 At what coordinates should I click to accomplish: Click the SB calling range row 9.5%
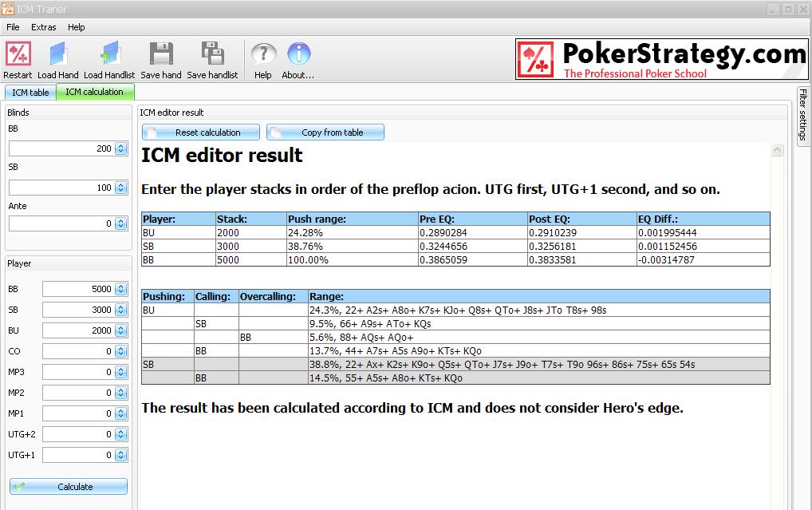[455, 323]
